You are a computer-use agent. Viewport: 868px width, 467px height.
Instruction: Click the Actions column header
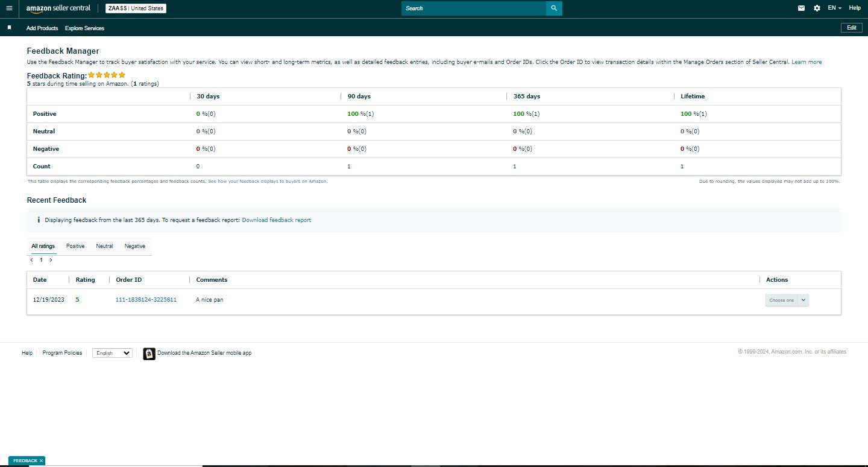(x=777, y=280)
